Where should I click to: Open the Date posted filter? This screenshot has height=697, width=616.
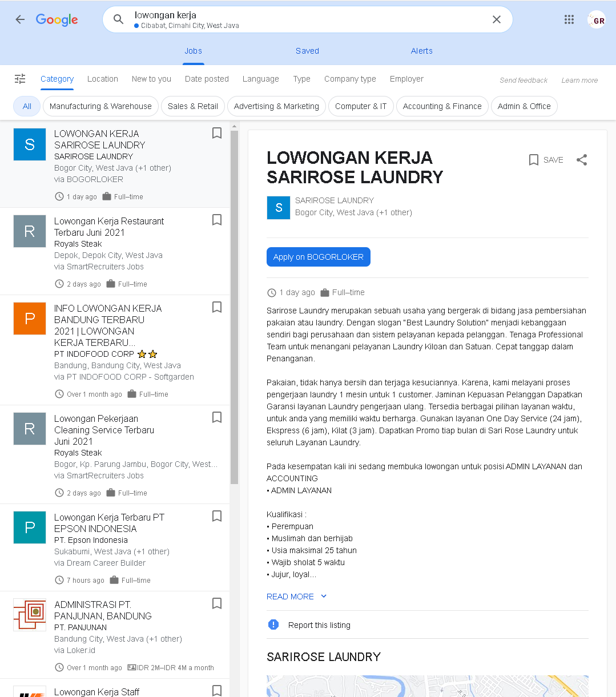pos(207,79)
